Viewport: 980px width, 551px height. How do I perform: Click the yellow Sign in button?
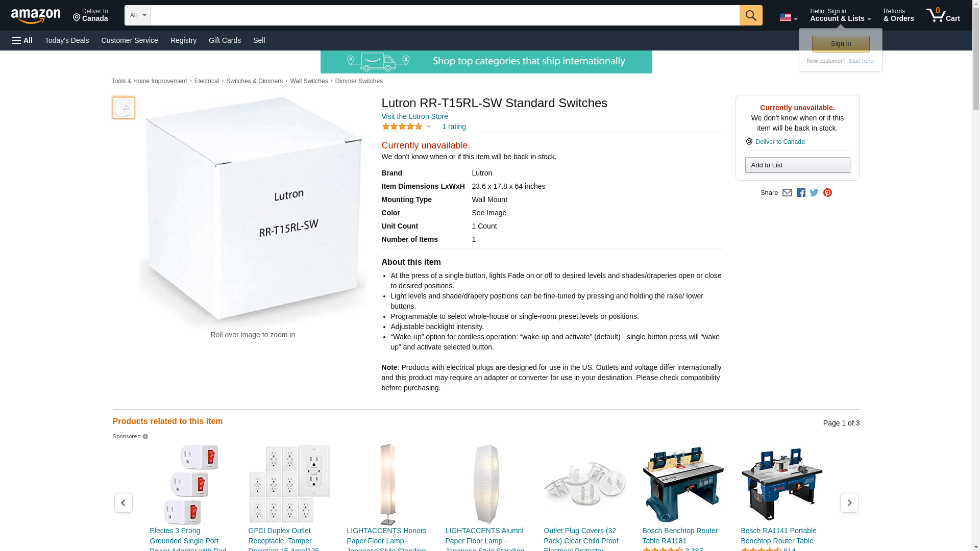click(841, 44)
